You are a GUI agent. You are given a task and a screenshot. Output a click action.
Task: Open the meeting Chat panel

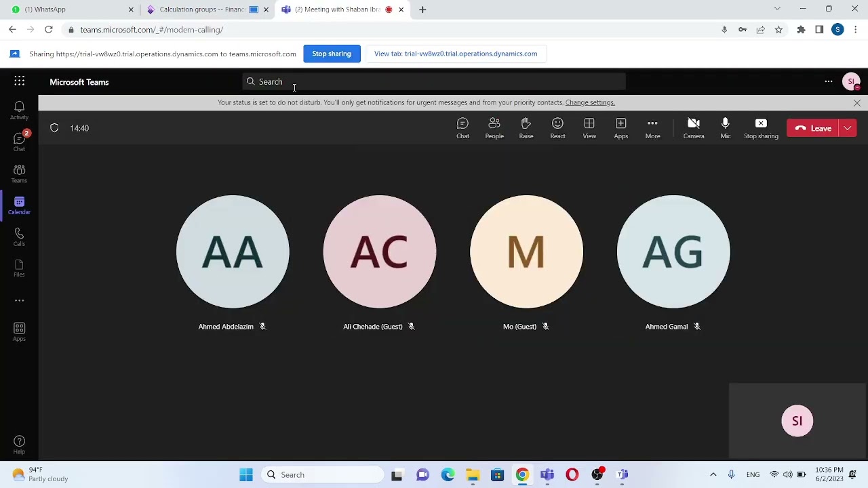[x=462, y=128]
